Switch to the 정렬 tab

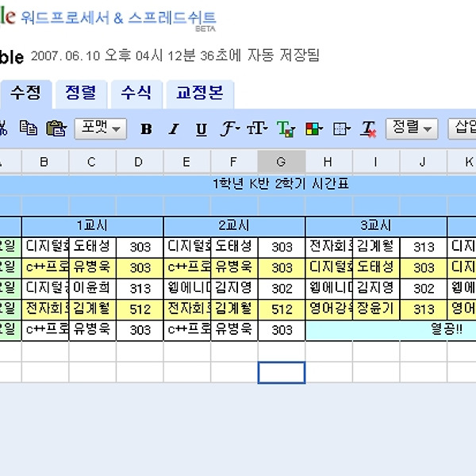click(x=80, y=93)
